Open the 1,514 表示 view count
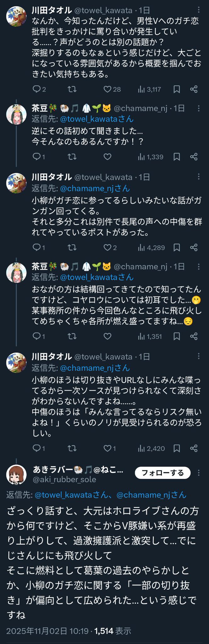Image resolution: width=209 pixels, height=644 pixels. tap(113, 631)
